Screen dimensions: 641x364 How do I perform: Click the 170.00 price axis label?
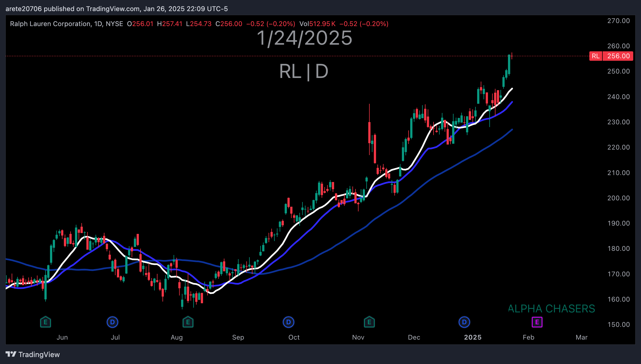619,274
